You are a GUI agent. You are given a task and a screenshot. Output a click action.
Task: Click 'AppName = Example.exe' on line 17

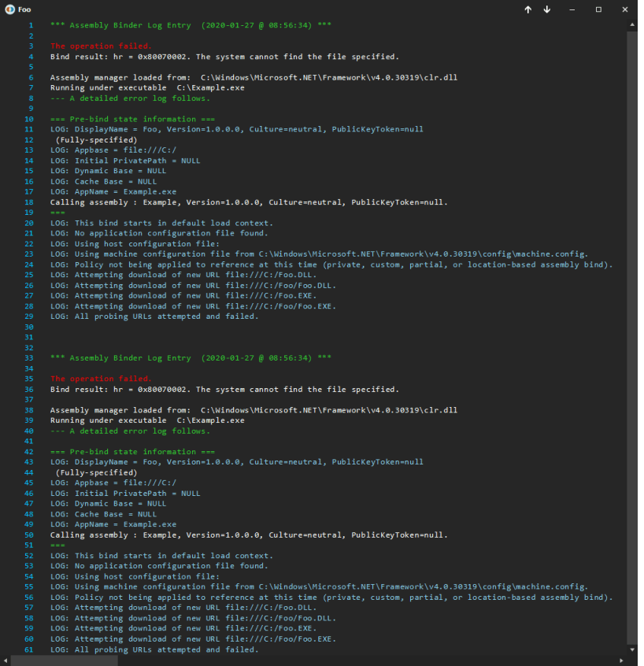pyautogui.click(x=125, y=191)
